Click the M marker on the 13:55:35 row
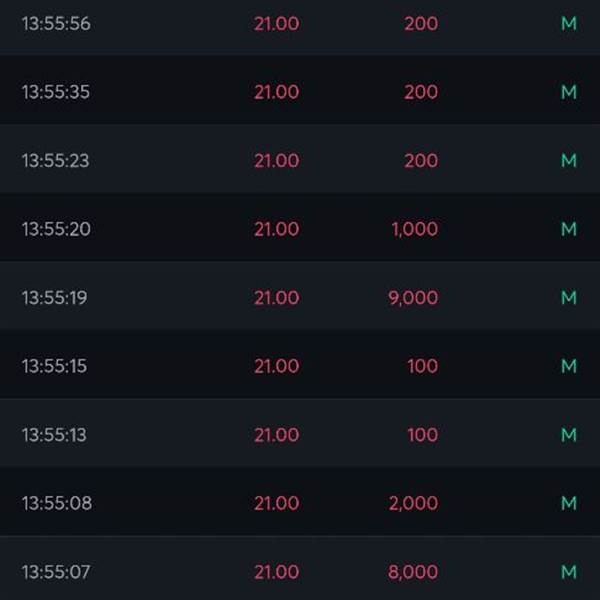The height and width of the screenshot is (600, 600). point(569,92)
